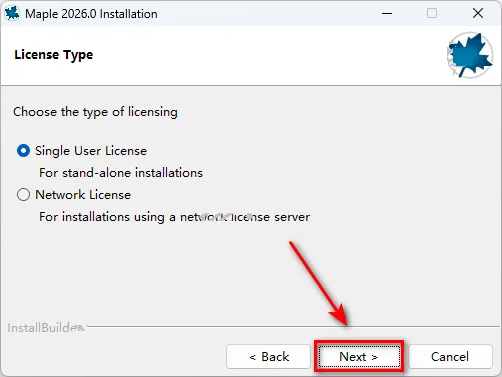502x377 pixels.
Task: Cancel the Maple installation
Action: point(450,357)
